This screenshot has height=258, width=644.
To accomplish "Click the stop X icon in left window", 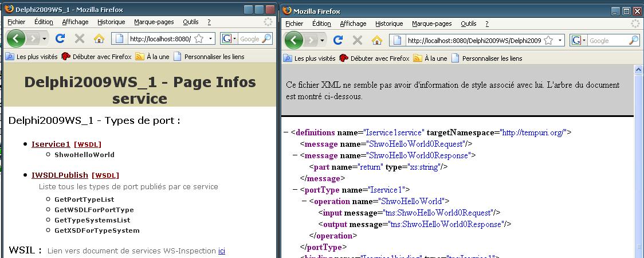I will [80, 38].
